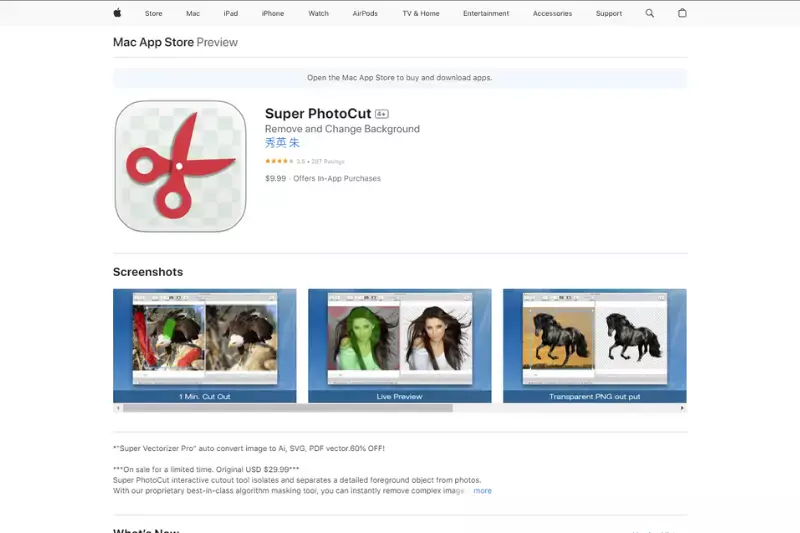Viewport: 800px width, 533px height.
Task: Open the developer name link 秀英 朱
Action: tap(282, 143)
